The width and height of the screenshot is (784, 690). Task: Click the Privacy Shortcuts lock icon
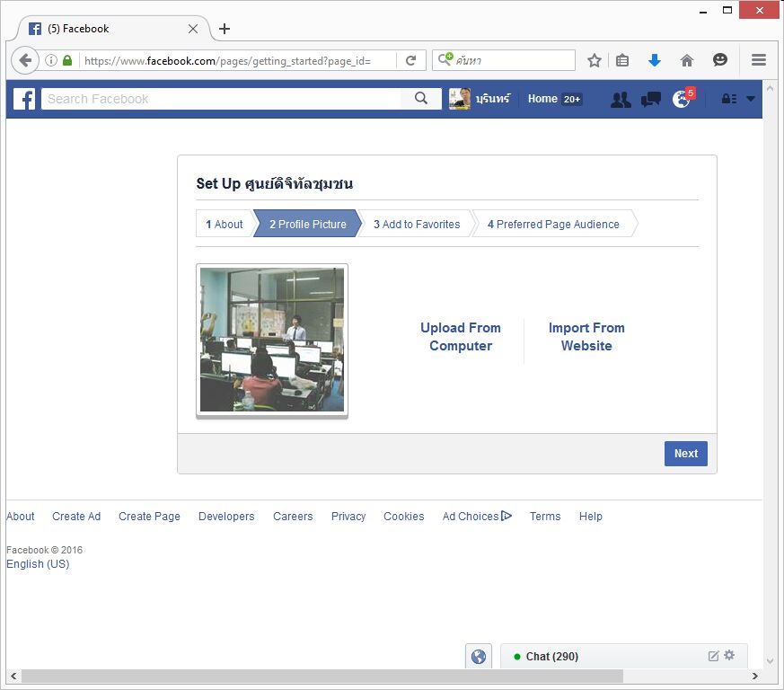click(x=729, y=100)
